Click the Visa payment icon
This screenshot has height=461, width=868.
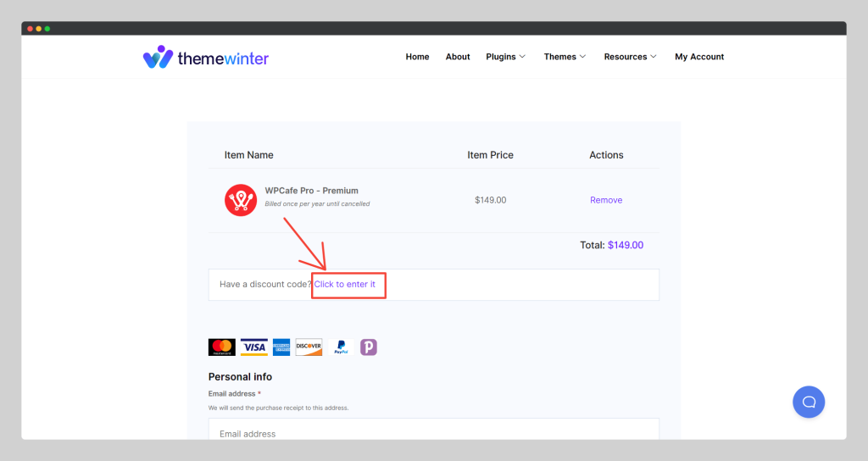click(x=254, y=347)
